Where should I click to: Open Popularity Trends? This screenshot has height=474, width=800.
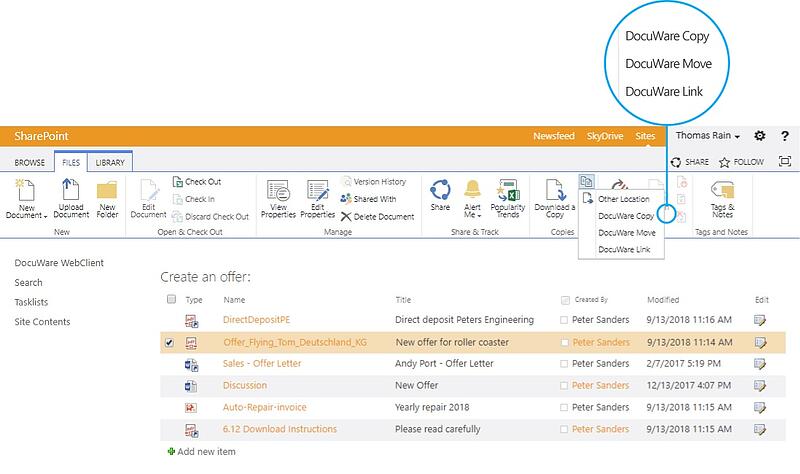point(508,199)
